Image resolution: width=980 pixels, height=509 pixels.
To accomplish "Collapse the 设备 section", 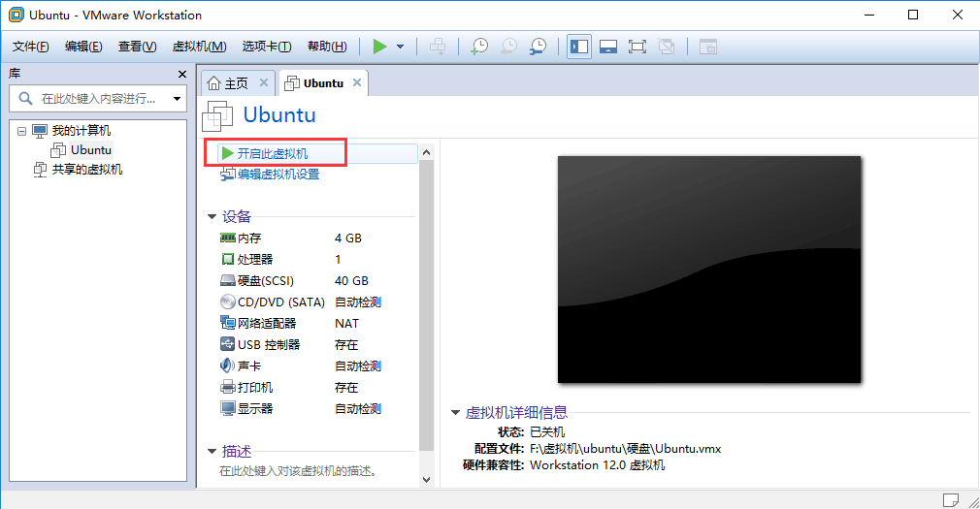I will pos(212,217).
